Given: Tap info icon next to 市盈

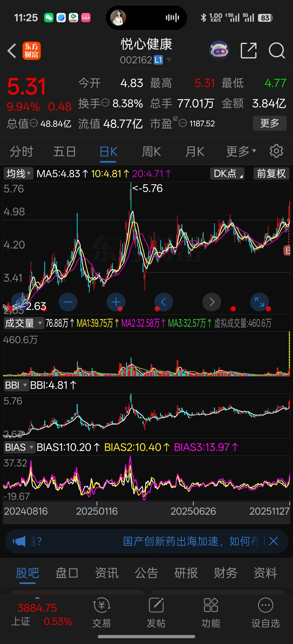Looking at the screenshot, I should click(x=183, y=123).
